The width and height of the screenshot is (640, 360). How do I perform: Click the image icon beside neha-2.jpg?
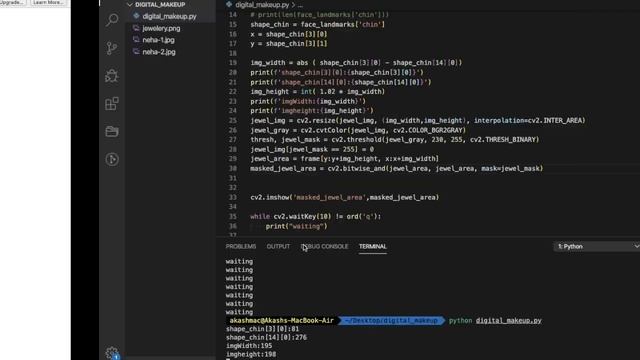(x=136, y=52)
